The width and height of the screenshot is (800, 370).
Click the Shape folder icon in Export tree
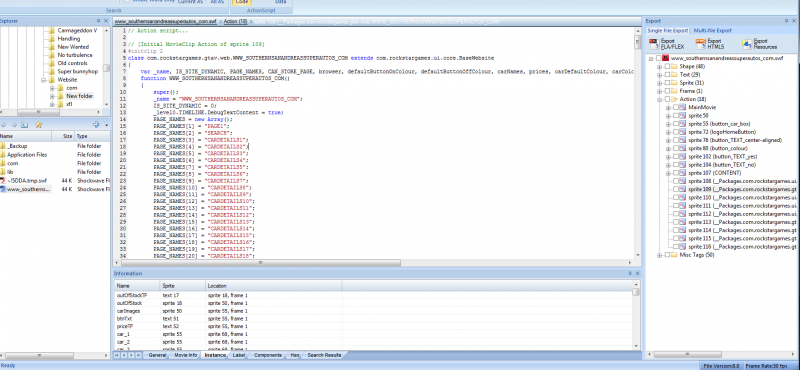(674, 67)
